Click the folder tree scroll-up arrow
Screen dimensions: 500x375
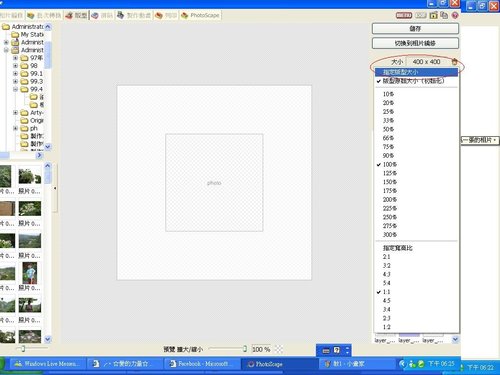48,27
